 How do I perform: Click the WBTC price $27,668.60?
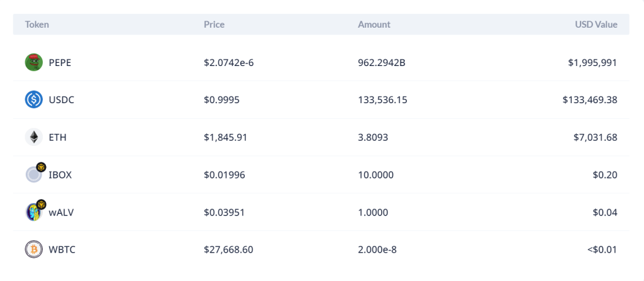click(x=228, y=250)
